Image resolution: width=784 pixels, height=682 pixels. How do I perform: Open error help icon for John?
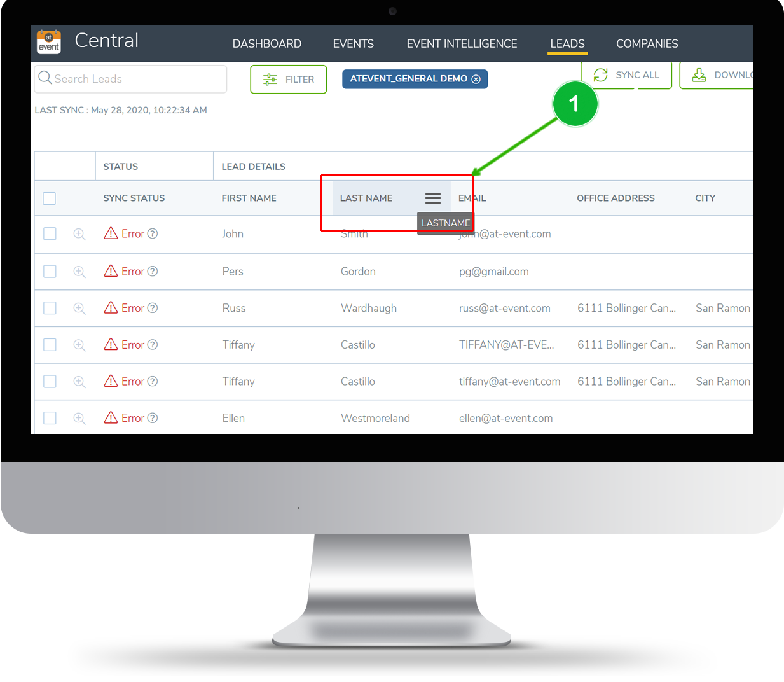click(153, 233)
